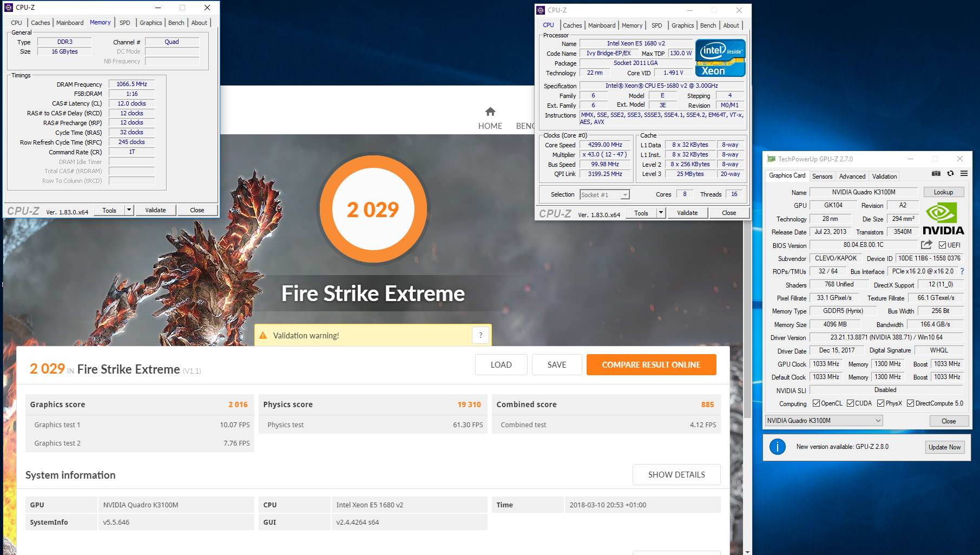The image size is (980, 555).
Task: Click the LOAD button in 3DMark
Action: pos(501,365)
